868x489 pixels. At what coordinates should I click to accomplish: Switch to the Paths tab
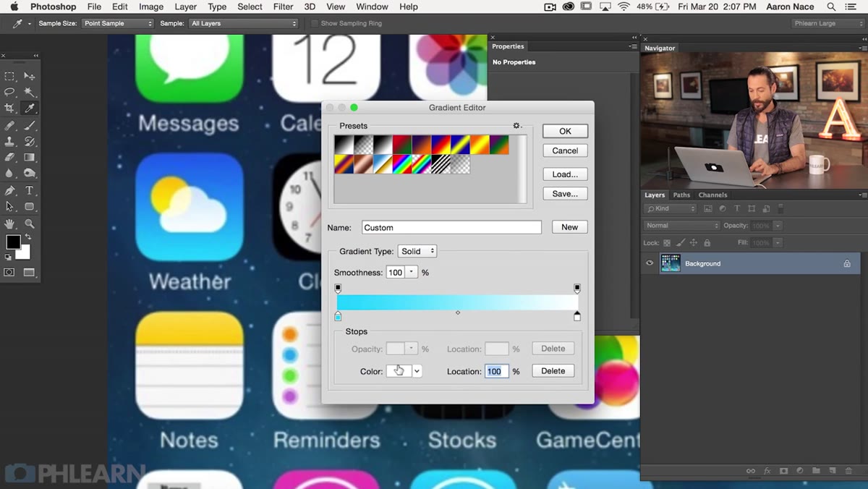tap(681, 195)
